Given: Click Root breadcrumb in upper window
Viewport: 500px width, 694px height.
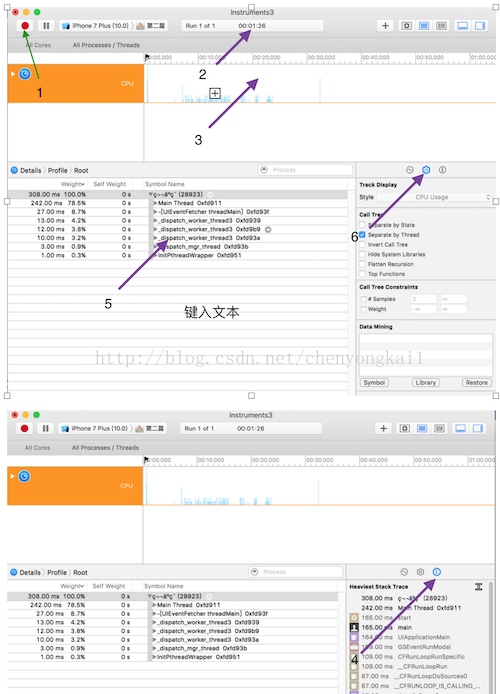Looking at the screenshot, I should pyautogui.click(x=81, y=170).
